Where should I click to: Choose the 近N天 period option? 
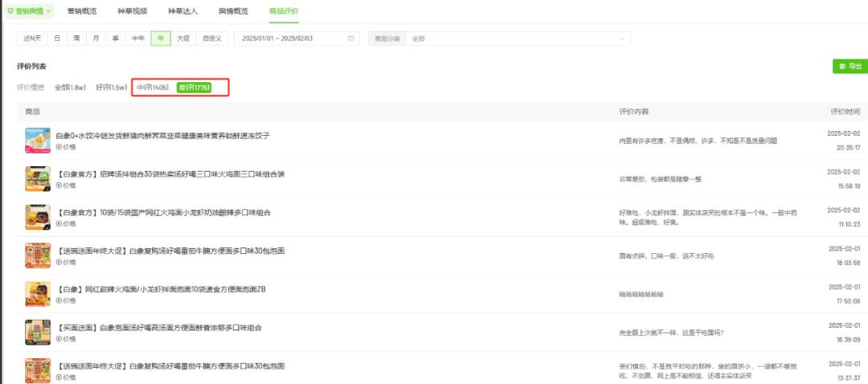[32, 39]
